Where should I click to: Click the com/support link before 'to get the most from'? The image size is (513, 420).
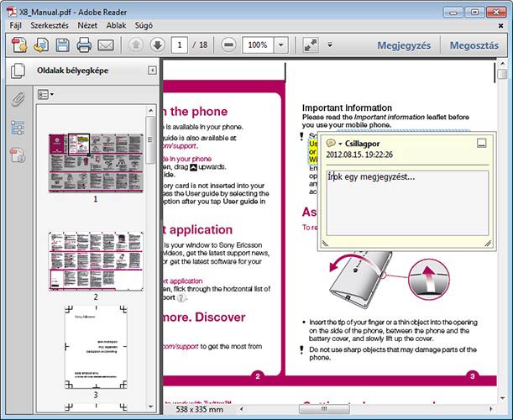(181, 346)
